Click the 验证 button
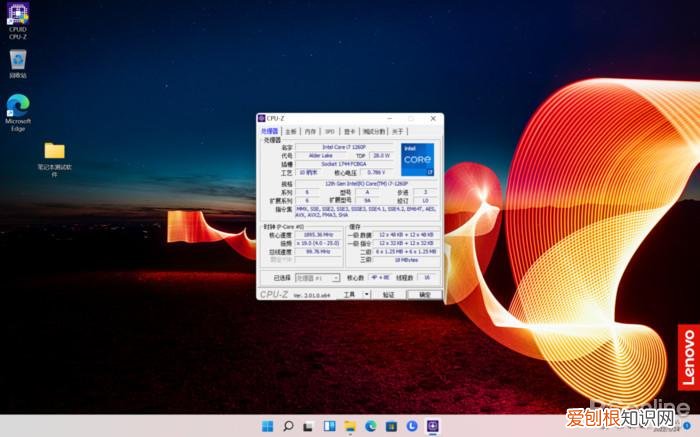 point(388,295)
